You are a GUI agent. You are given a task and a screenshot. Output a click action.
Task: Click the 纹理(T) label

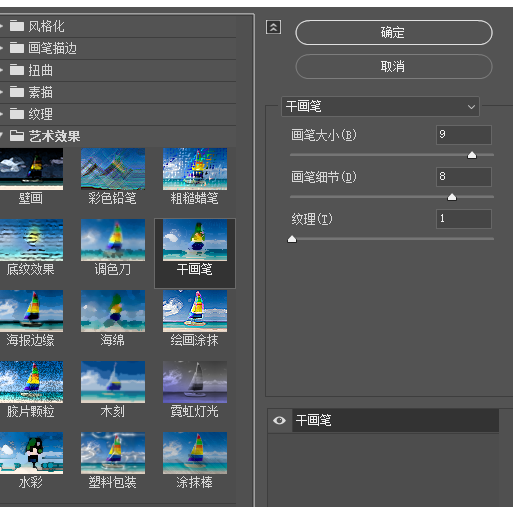click(312, 219)
